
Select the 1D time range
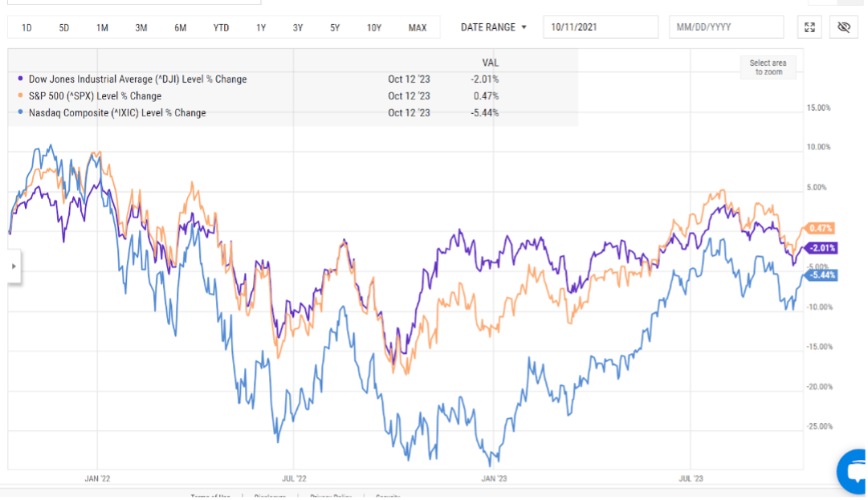pos(26,28)
